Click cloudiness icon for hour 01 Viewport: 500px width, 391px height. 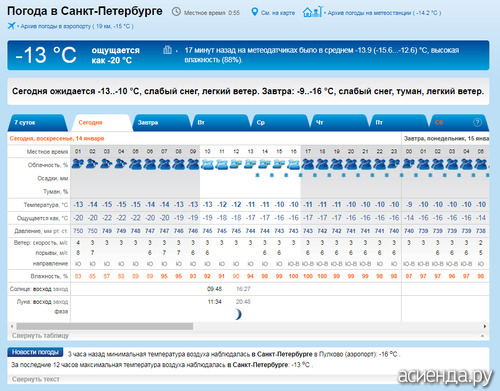78,164
